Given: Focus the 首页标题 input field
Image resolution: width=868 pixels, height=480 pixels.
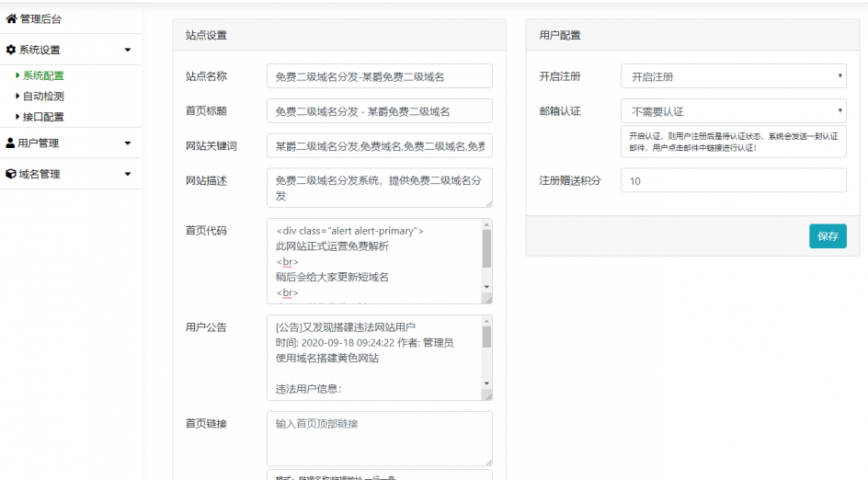Looking at the screenshot, I should tap(380, 111).
